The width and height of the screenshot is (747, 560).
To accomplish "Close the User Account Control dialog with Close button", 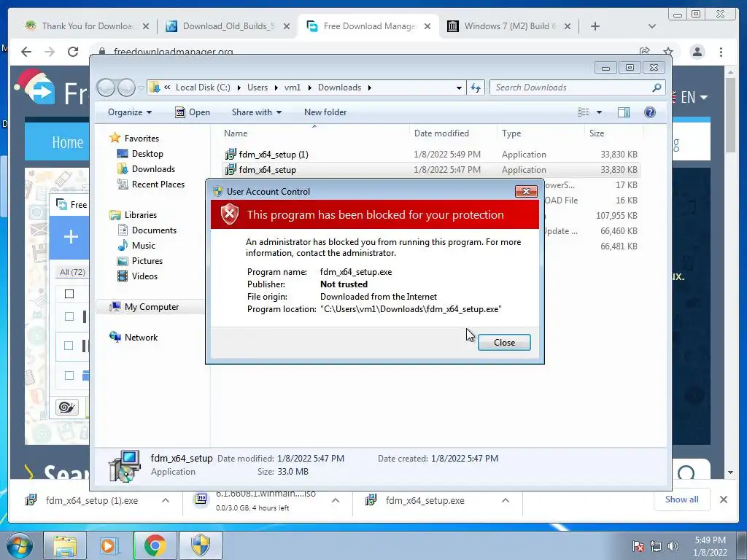I will [x=504, y=343].
